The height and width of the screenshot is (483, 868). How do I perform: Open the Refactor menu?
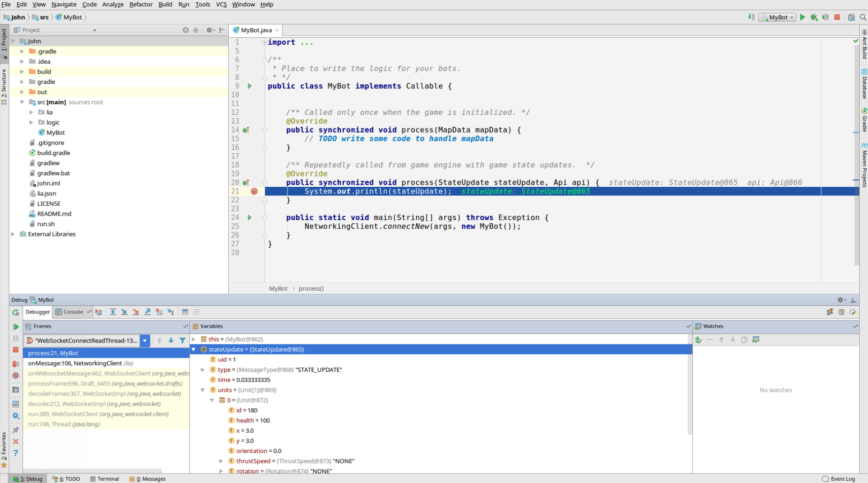coord(141,5)
